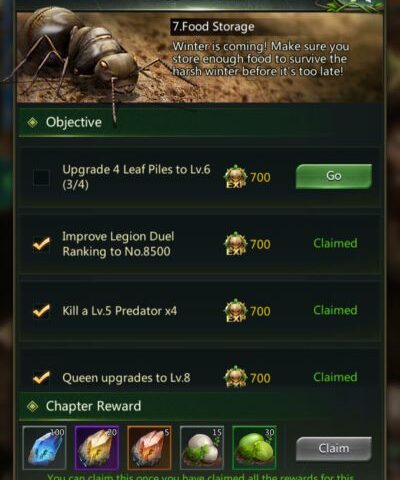Click EXP icon on Leaf Piles objective
Viewport: 400px width, 480px height.
[x=236, y=177]
